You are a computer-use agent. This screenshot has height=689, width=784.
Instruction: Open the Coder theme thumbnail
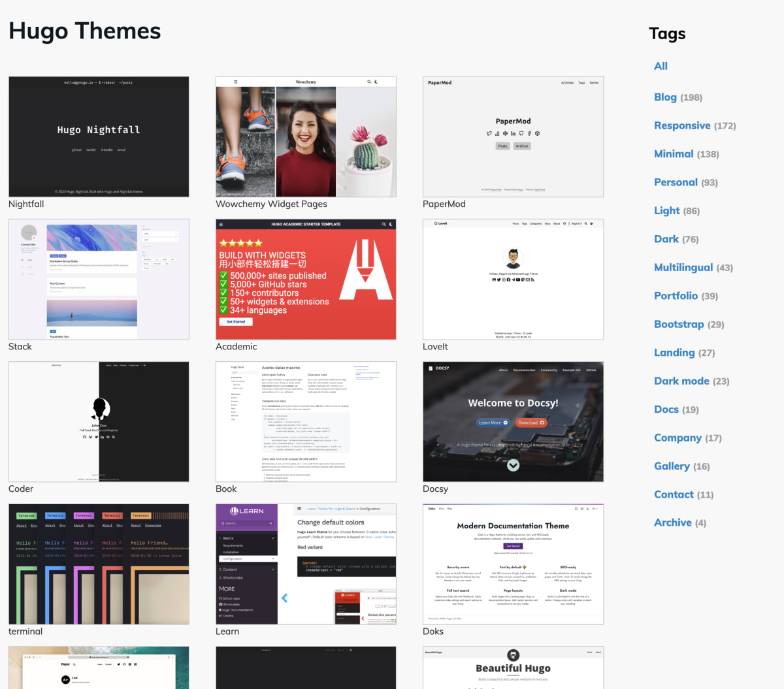point(99,422)
